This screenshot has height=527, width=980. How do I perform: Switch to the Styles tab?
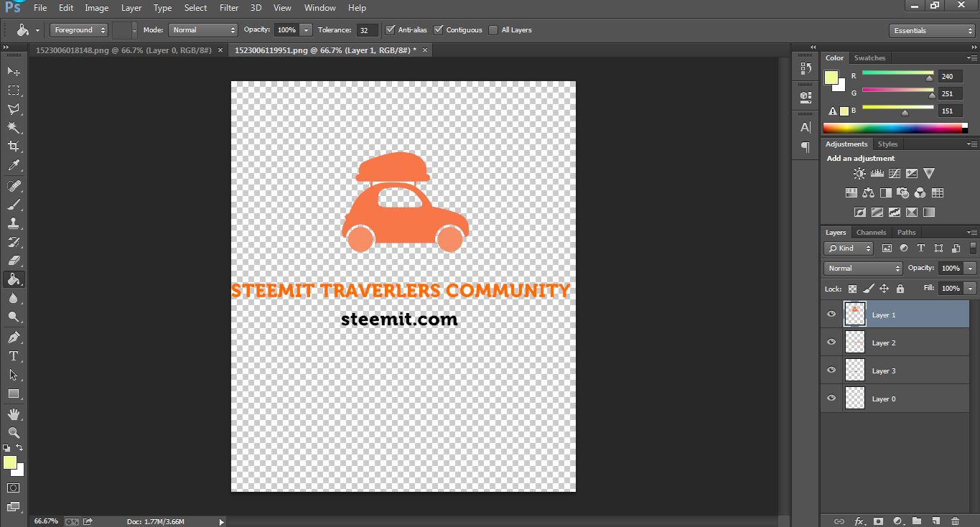pos(887,144)
